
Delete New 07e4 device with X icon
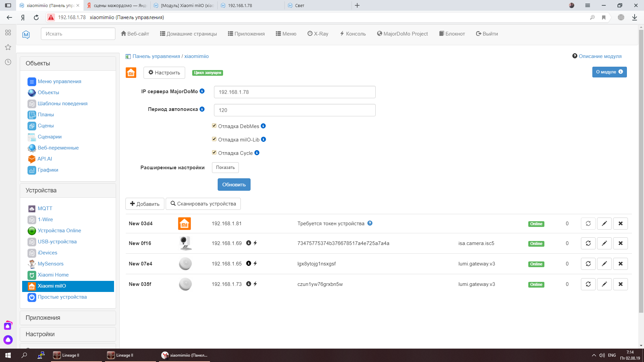620,264
